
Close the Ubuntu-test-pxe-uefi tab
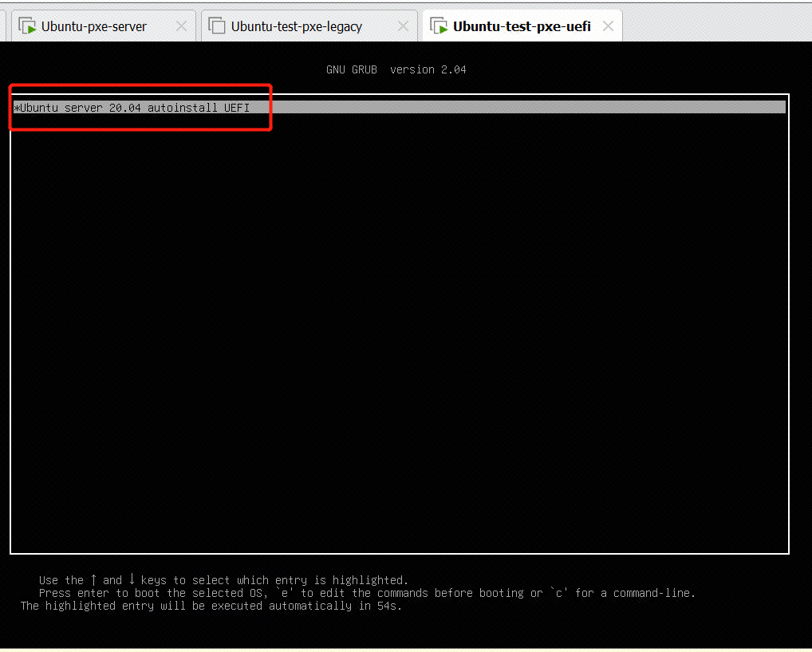click(x=608, y=25)
